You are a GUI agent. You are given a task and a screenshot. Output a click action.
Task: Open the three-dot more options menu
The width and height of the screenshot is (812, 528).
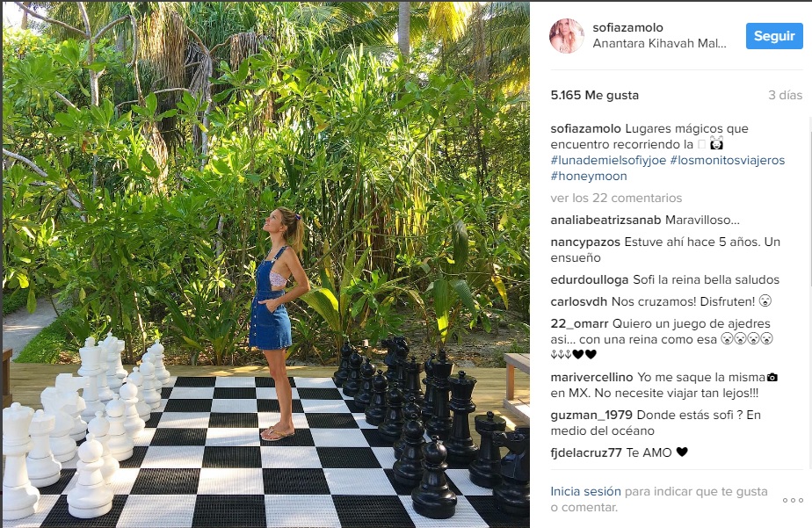[793, 500]
